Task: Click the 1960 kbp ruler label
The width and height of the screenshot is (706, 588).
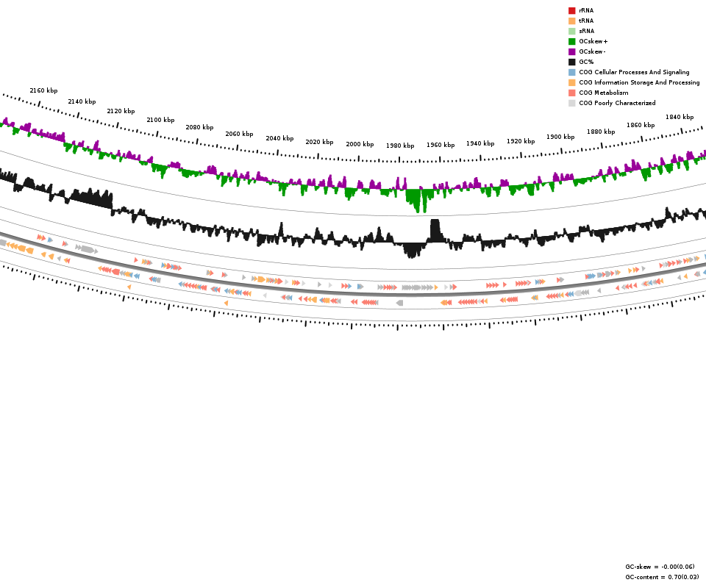Action: coord(441,145)
